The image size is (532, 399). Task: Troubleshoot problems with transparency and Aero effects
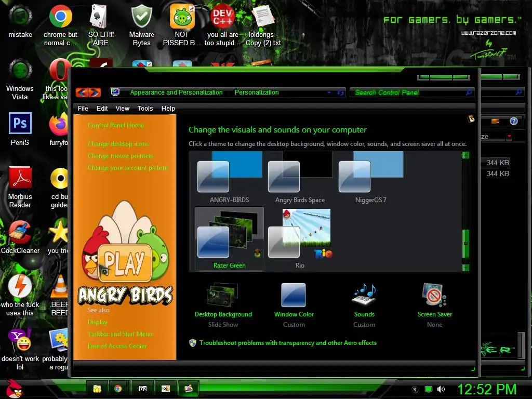[x=288, y=343]
